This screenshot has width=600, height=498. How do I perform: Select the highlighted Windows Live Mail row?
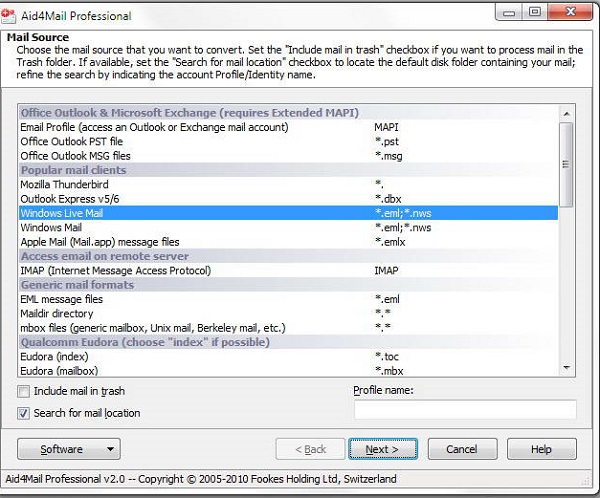coord(289,213)
